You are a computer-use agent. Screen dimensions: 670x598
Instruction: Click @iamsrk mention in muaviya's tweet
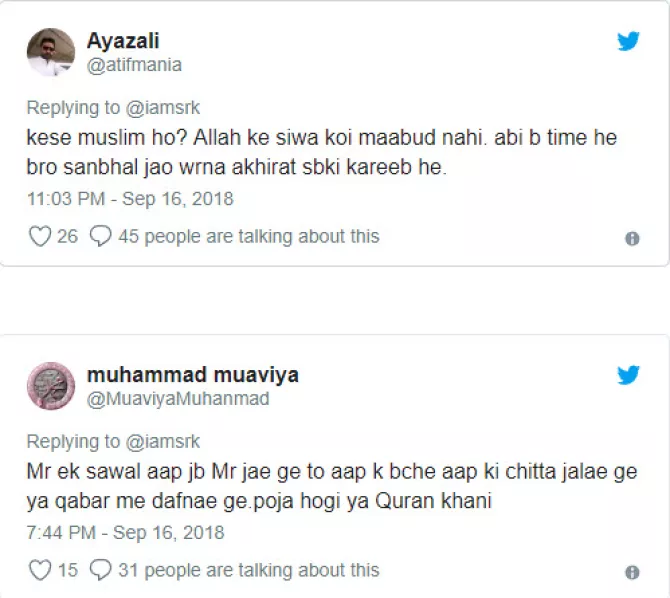[x=162, y=442]
